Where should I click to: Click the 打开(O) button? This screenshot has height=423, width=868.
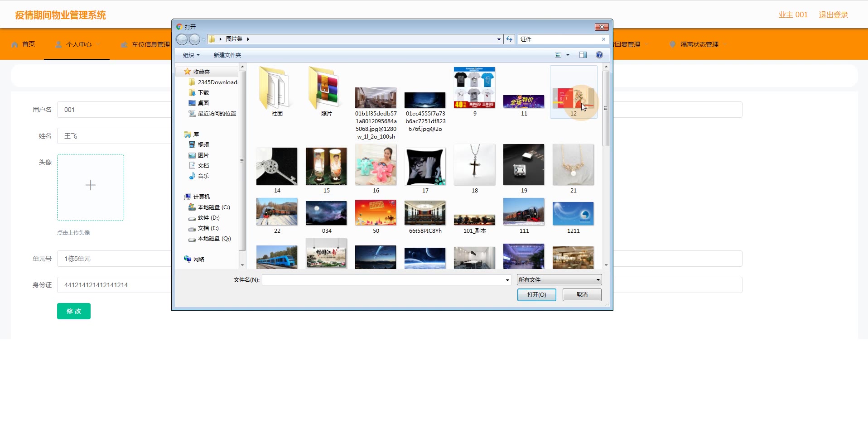tap(536, 294)
